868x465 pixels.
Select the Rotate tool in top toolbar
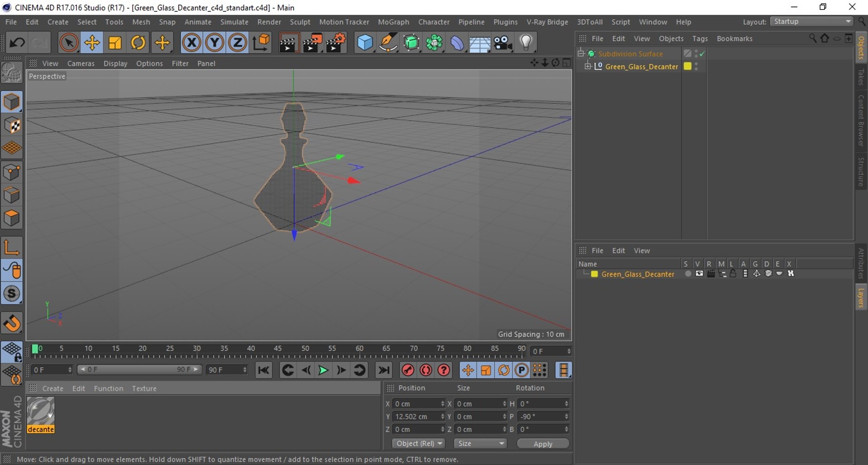tap(138, 43)
